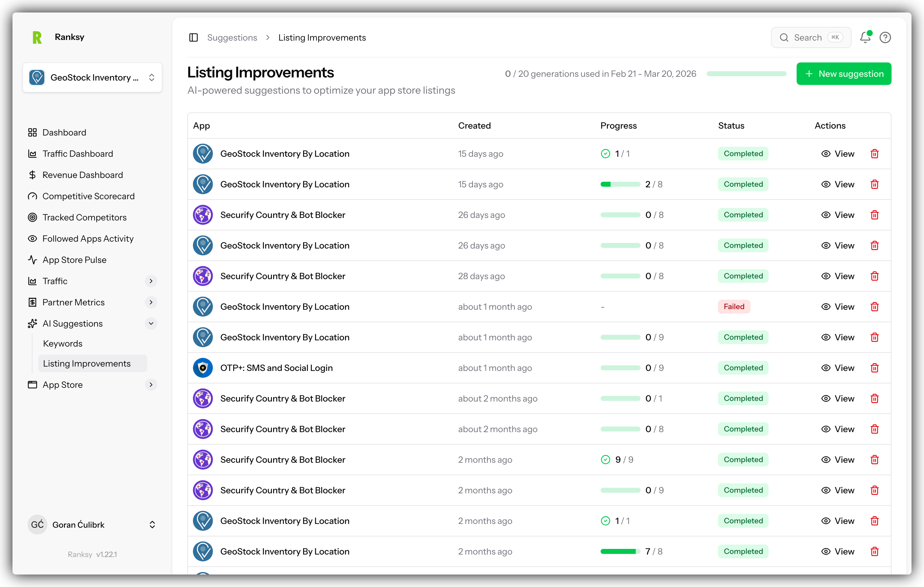Click the GC user avatar

[x=37, y=525]
